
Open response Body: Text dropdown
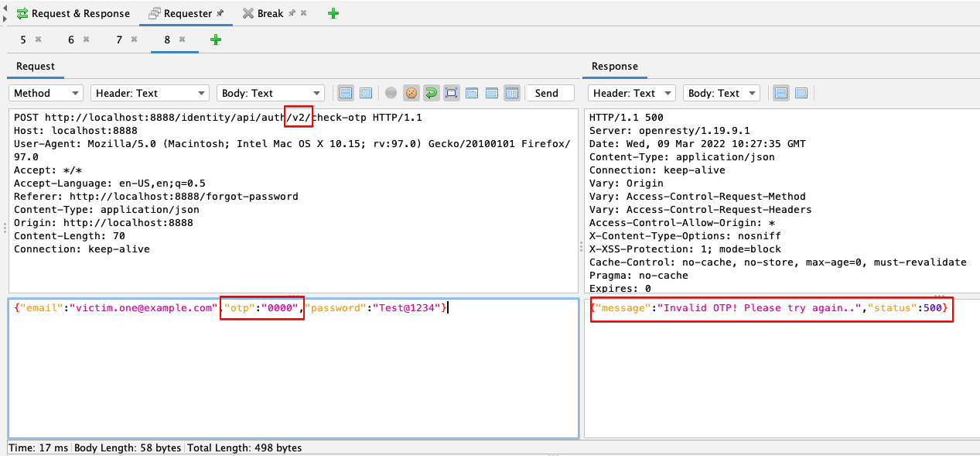point(722,93)
